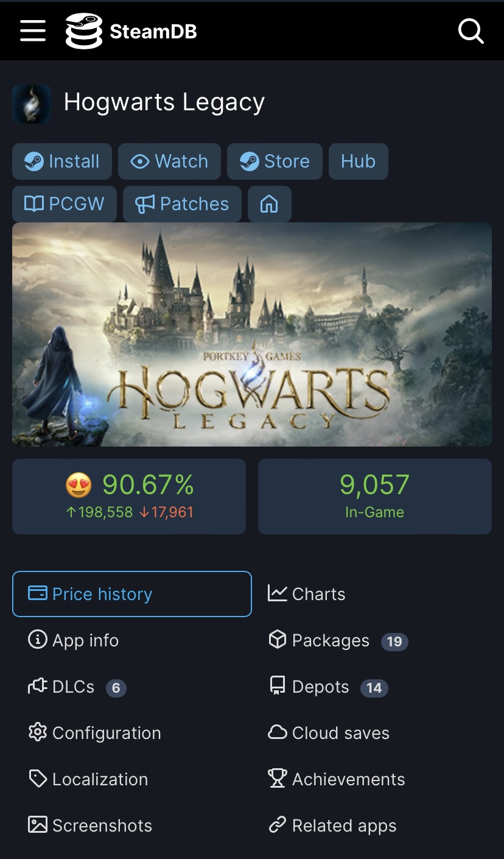Click the Watch eye button
The height and width of the screenshot is (859, 504).
tap(169, 161)
